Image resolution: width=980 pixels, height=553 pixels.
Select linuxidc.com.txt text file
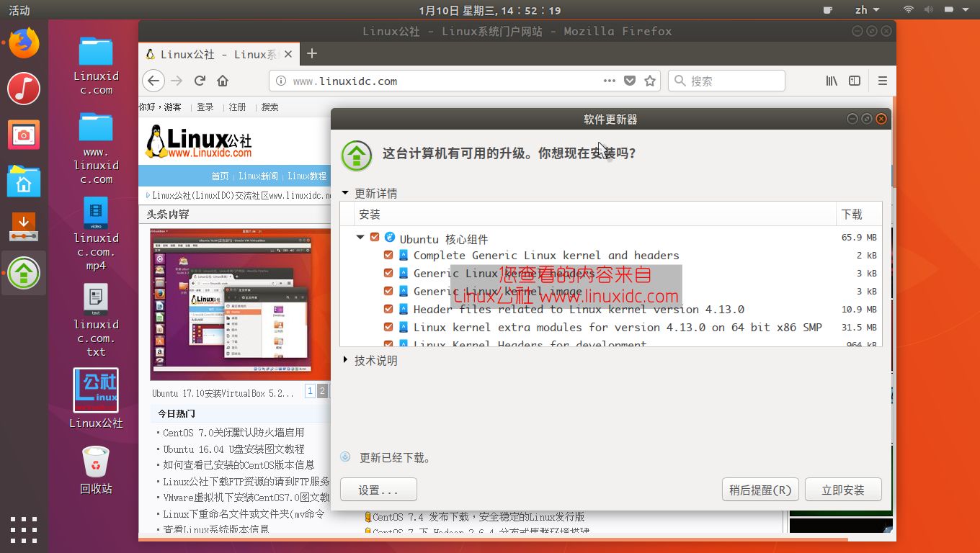pos(96,320)
